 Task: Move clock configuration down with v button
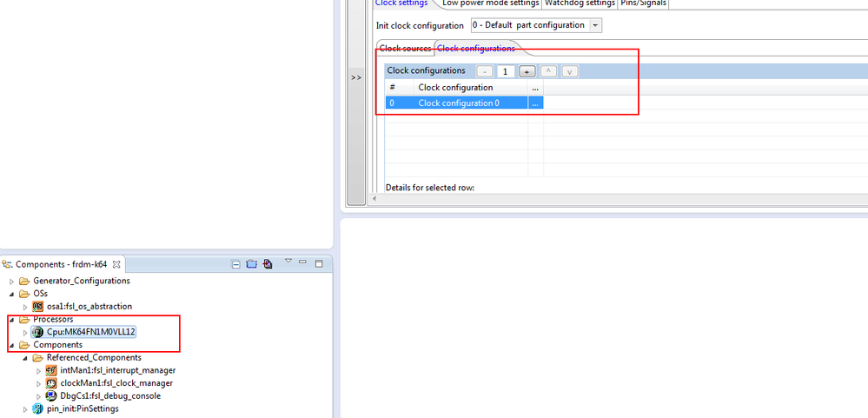pos(570,71)
